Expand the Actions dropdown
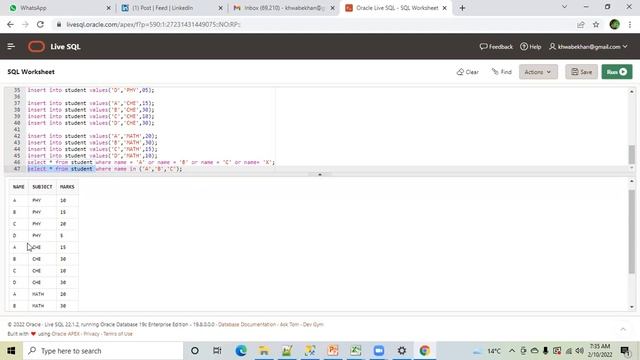Image resolution: width=640 pixels, height=360 pixels. 538,72
